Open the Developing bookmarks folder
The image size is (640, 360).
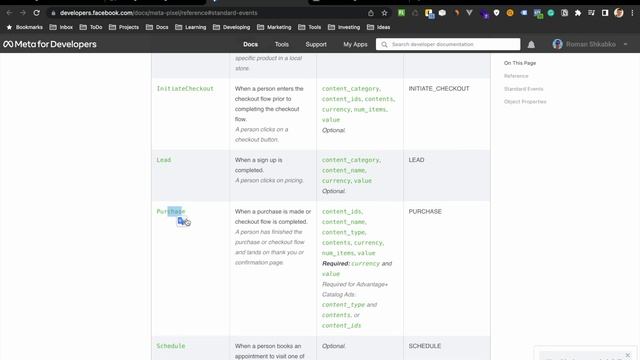pyautogui.click(x=231, y=27)
